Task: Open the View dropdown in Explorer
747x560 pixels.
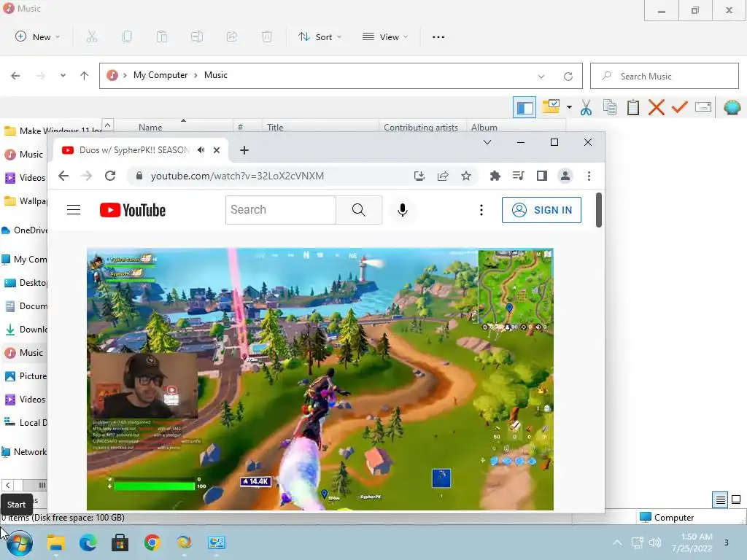Action: [x=385, y=36]
